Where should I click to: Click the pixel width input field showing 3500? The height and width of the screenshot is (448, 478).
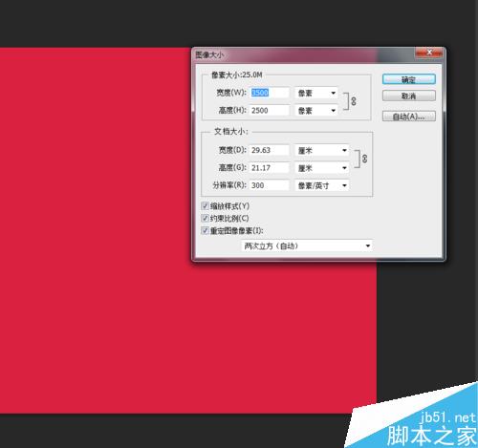coord(270,93)
